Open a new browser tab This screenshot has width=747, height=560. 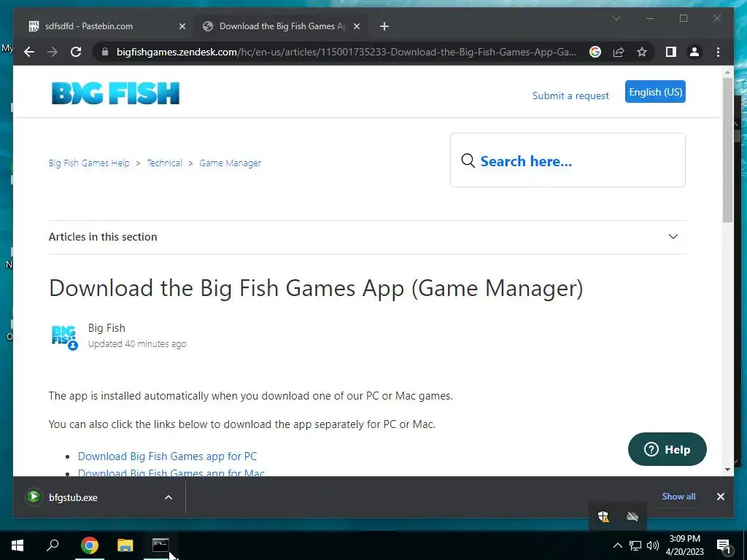pyautogui.click(x=384, y=26)
